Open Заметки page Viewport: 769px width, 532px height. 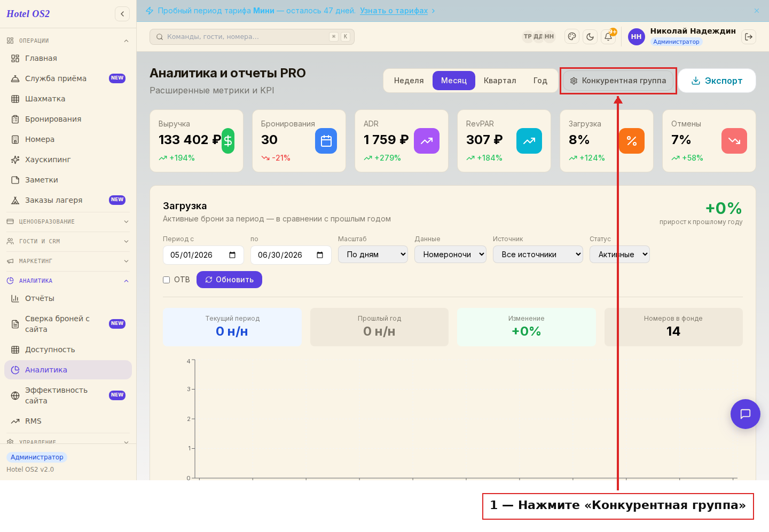coord(68,180)
